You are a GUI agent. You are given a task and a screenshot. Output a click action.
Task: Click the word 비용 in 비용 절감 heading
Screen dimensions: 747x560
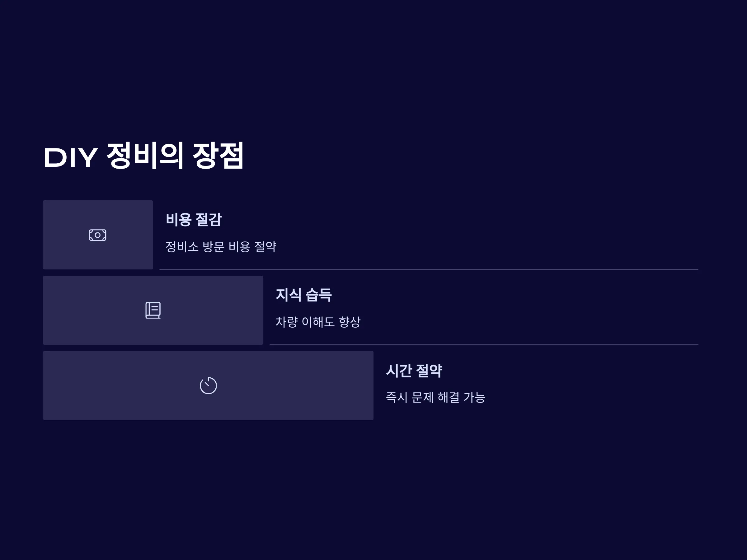(x=179, y=219)
